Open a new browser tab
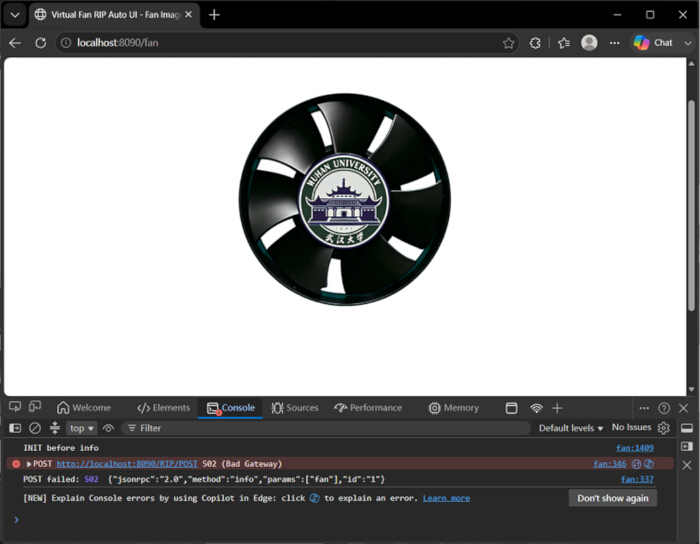The height and width of the screenshot is (544, 700). pos(214,15)
